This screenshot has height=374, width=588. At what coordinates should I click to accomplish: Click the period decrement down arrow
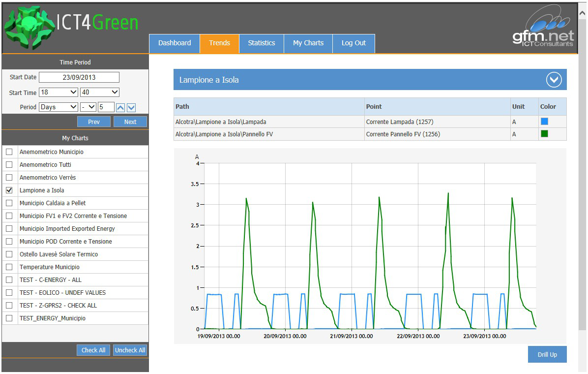[131, 107]
